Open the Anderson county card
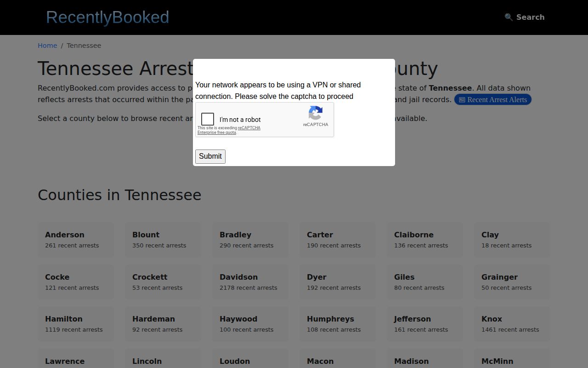Viewport: 588px width, 368px height. [x=76, y=240]
